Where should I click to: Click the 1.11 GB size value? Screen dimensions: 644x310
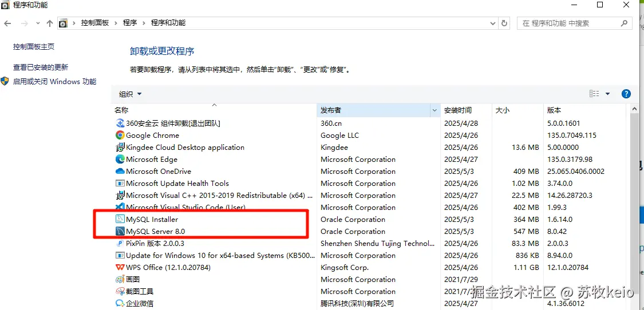526,267
